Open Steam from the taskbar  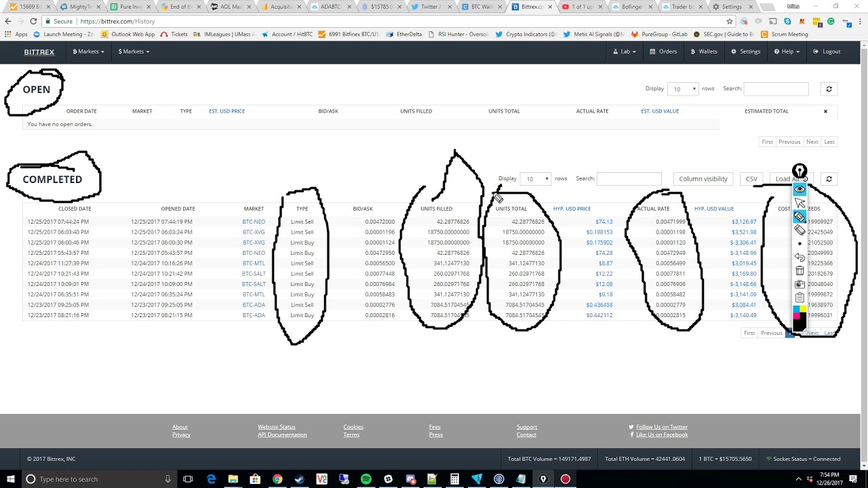pos(299,479)
